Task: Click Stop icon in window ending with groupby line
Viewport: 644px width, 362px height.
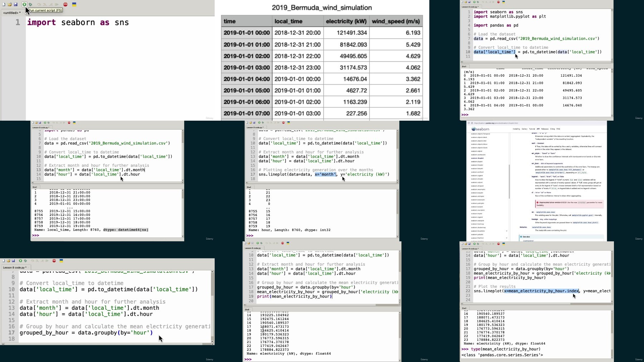Action: tap(54, 261)
